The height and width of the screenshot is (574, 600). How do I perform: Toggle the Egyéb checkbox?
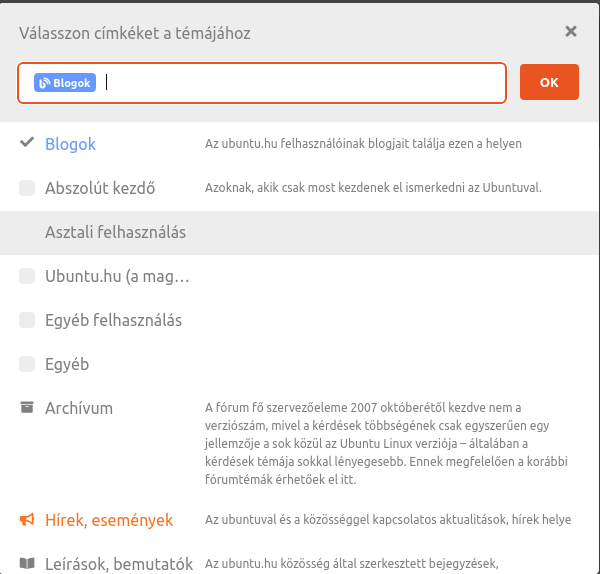pos(27,364)
